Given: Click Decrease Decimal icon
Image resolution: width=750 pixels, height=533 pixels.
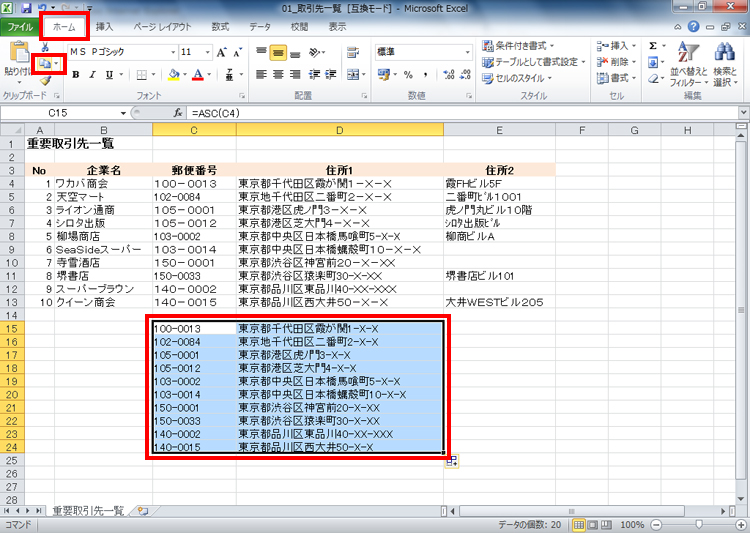Looking at the screenshot, I should pos(465,75).
